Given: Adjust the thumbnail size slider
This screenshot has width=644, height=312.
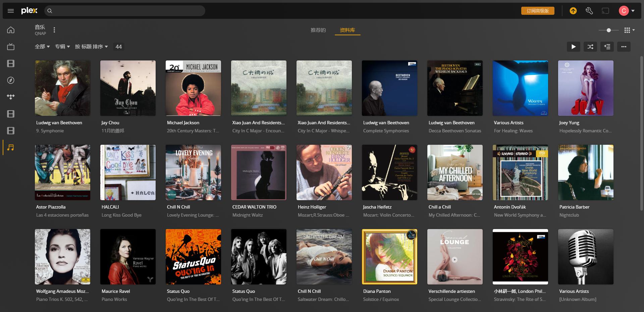Looking at the screenshot, I should click(609, 30).
